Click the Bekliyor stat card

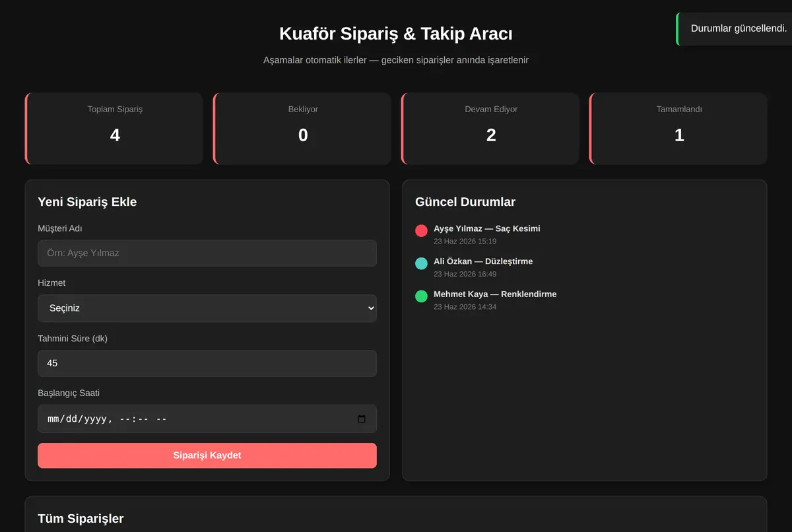click(302, 129)
